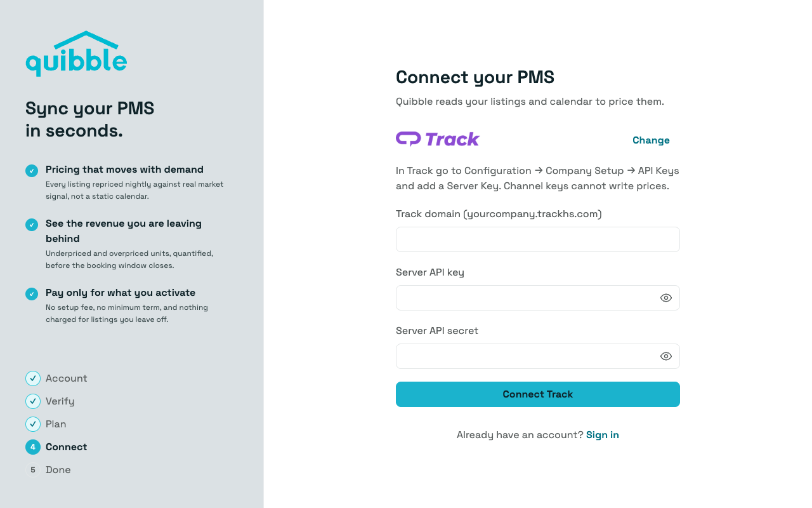The height and width of the screenshot is (508, 812).
Task: Click the Quibble logo
Action: (76, 54)
